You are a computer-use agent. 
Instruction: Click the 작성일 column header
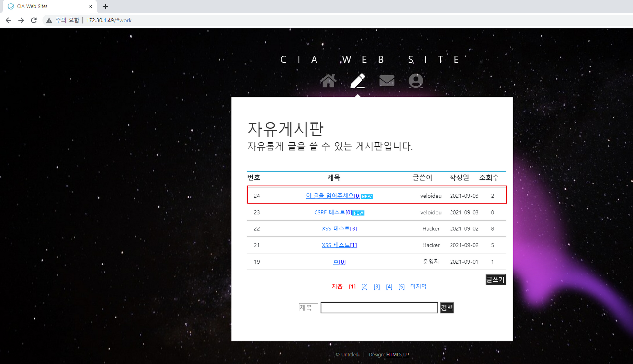click(459, 177)
